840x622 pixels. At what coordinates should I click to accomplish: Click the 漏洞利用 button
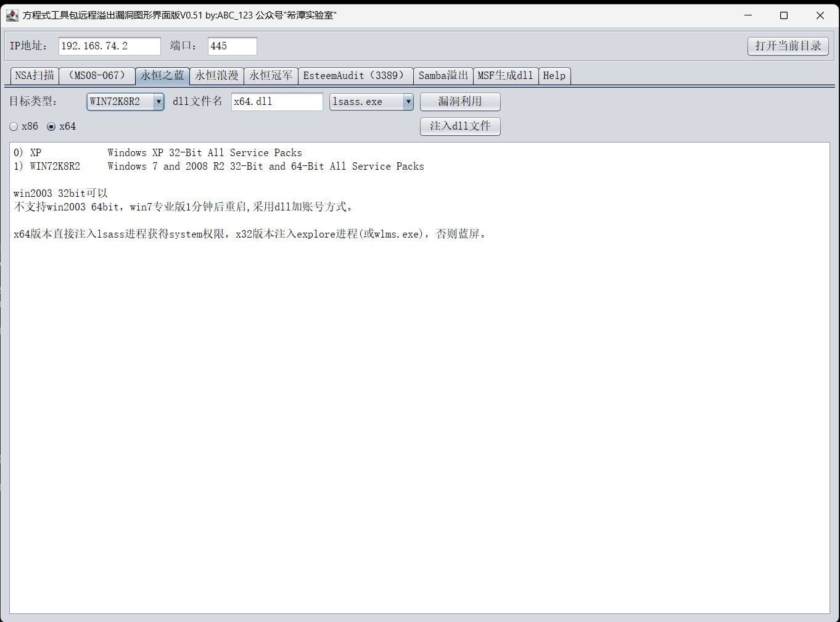point(459,101)
